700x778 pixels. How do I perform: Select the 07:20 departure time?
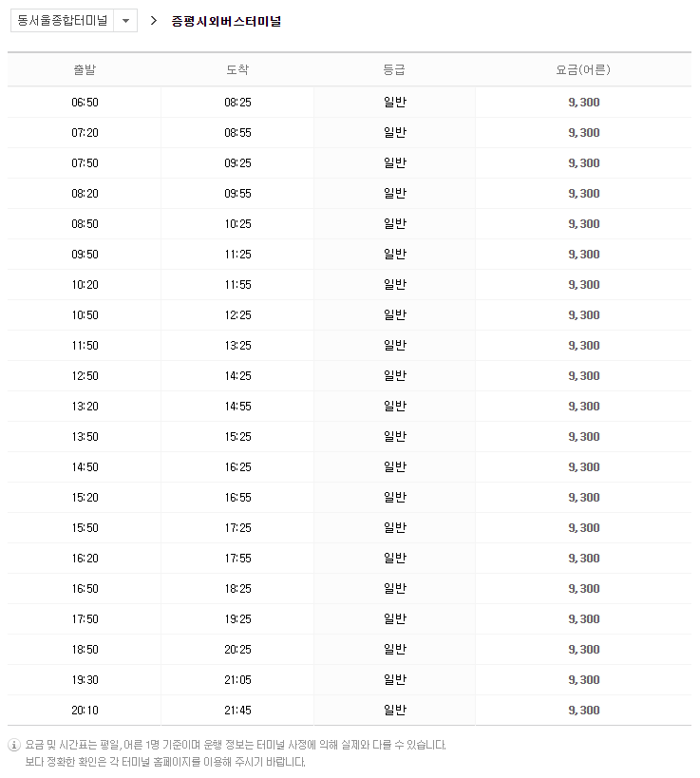click(85, 132)
